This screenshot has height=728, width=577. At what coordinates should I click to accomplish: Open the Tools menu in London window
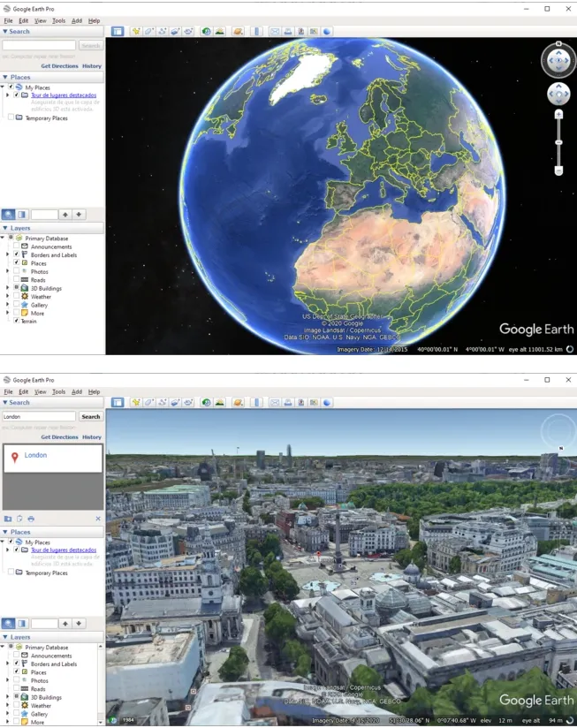tap(59, 392)
